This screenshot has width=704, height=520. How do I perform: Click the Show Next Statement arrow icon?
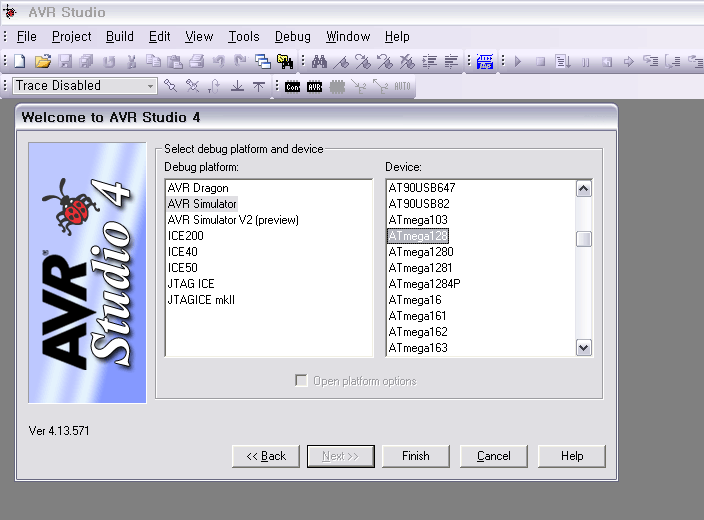click(x=629, y=62)
